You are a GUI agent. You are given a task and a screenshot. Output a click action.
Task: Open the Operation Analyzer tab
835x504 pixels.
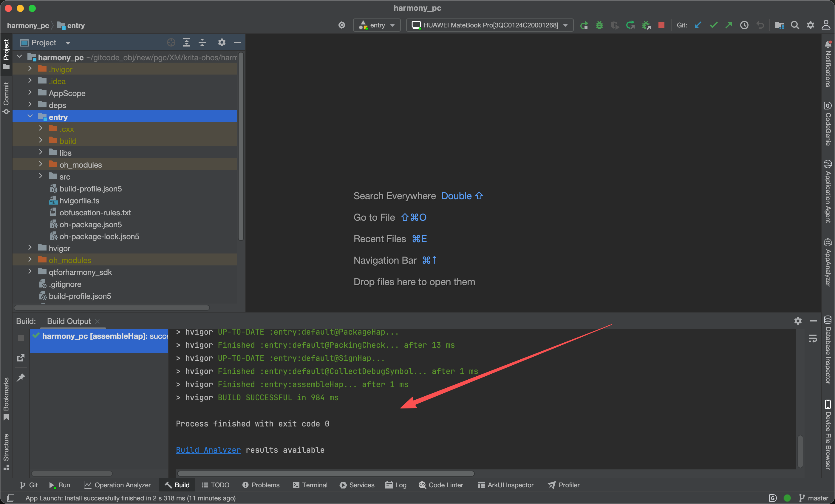click(x=117, y=485)
